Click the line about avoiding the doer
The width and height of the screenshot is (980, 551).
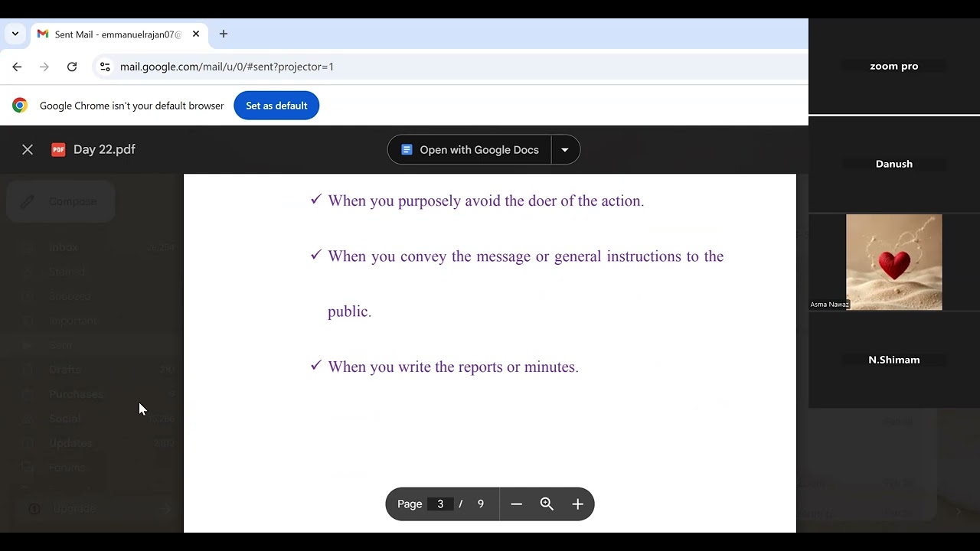485,201
